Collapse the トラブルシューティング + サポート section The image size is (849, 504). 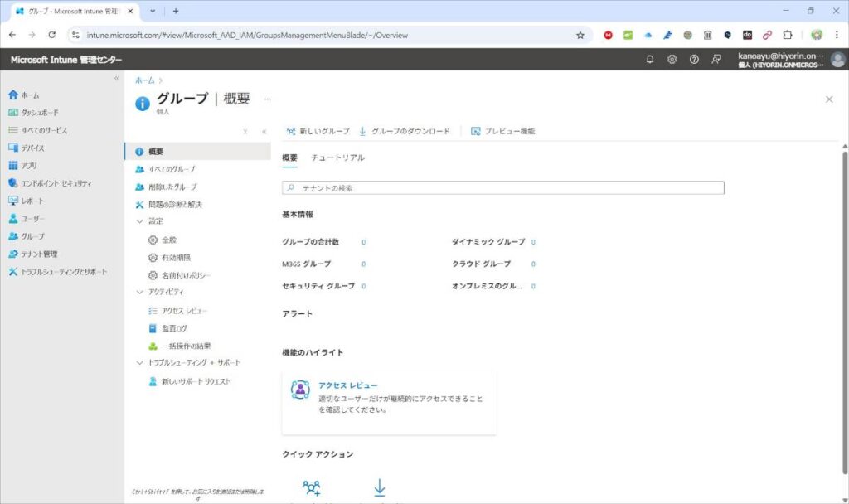coord(139,363)
